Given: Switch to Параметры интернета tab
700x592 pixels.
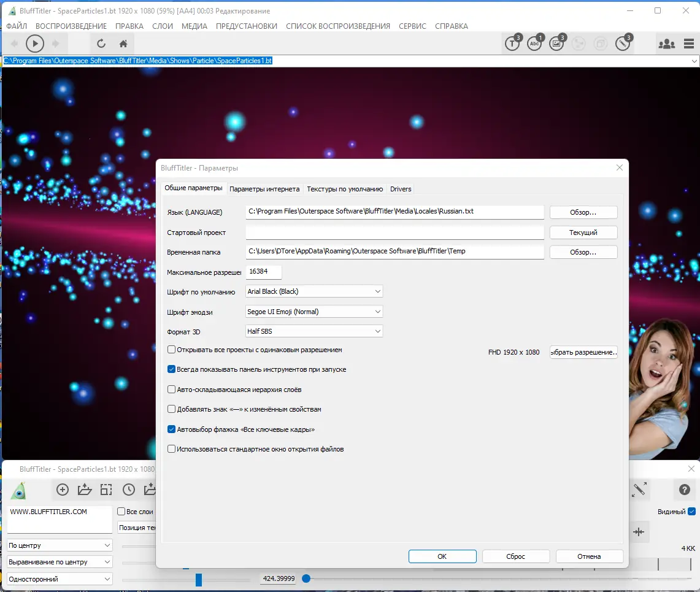Looking at the screenshot, I should pos(264,189).
